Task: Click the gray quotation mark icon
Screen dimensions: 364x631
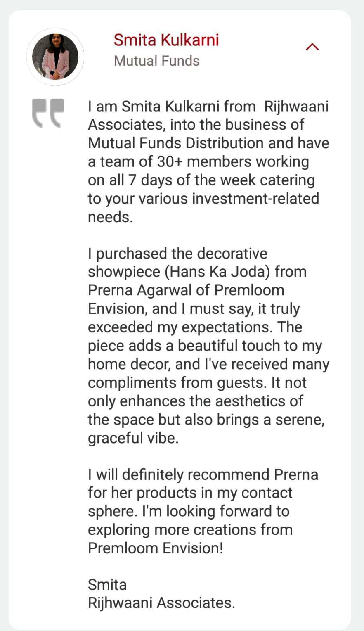Action: point(49,113)
